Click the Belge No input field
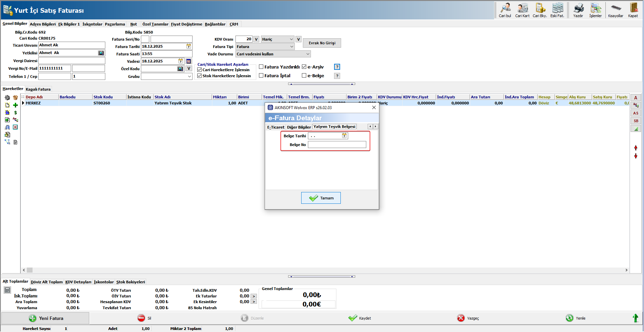Screen dimensions: 644x332 [x=337, y=145]
